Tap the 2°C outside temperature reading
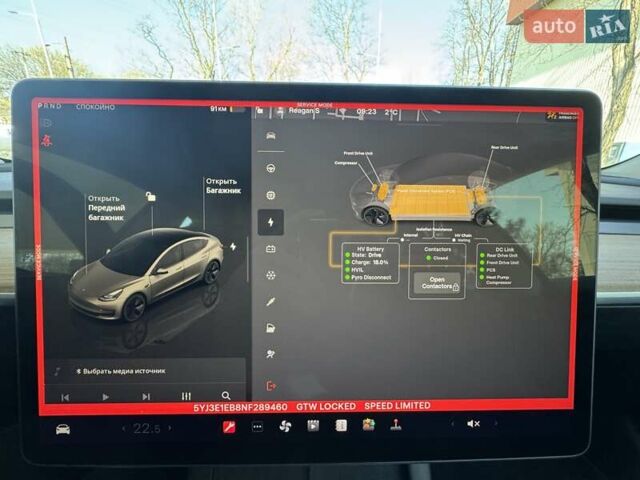The height and width of the screenshot is (480, 640). point(390,112)
